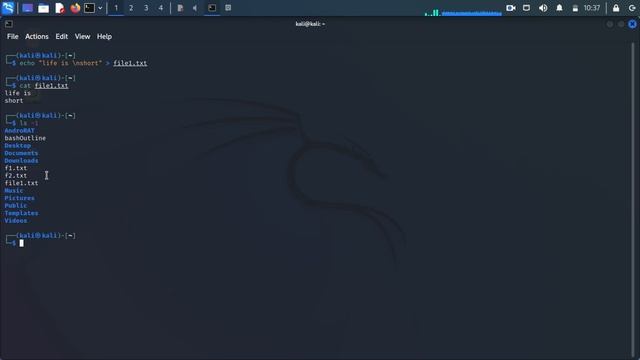Expand the terminal launcher dropdown arrow
The image size is (640, 360).
pos(100,8)
